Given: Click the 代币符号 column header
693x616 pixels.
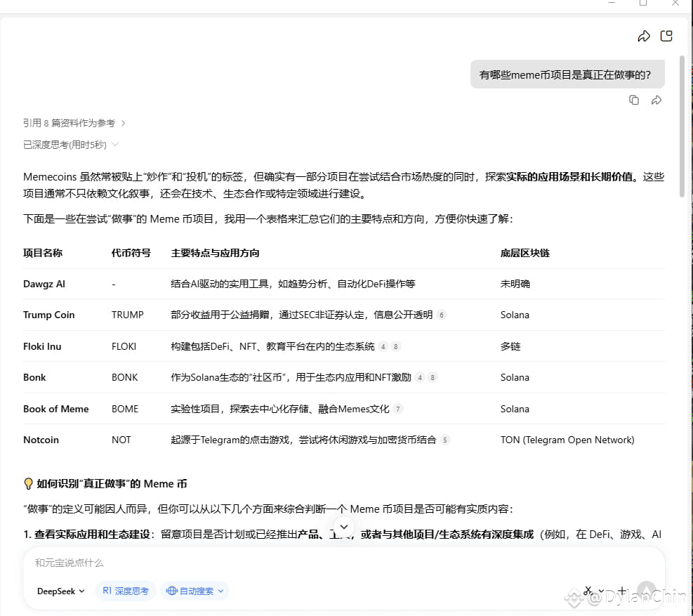Looking at the screenshot, I should [131, 253].
